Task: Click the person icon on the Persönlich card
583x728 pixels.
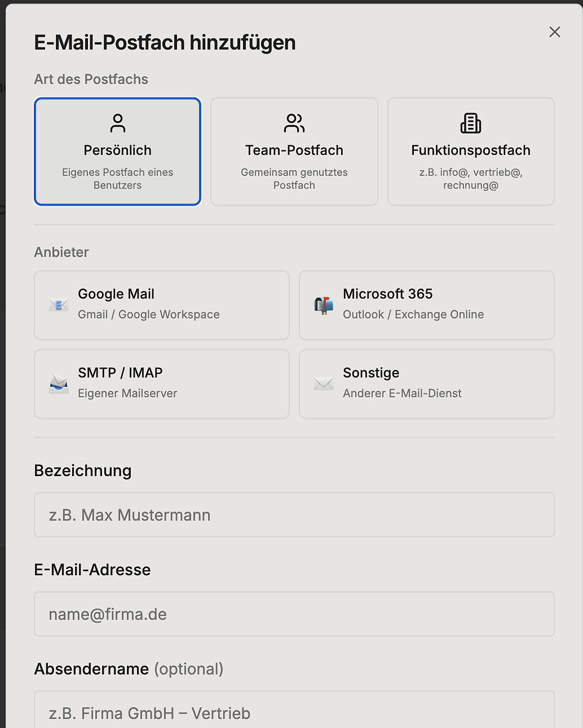Action: 117,123
